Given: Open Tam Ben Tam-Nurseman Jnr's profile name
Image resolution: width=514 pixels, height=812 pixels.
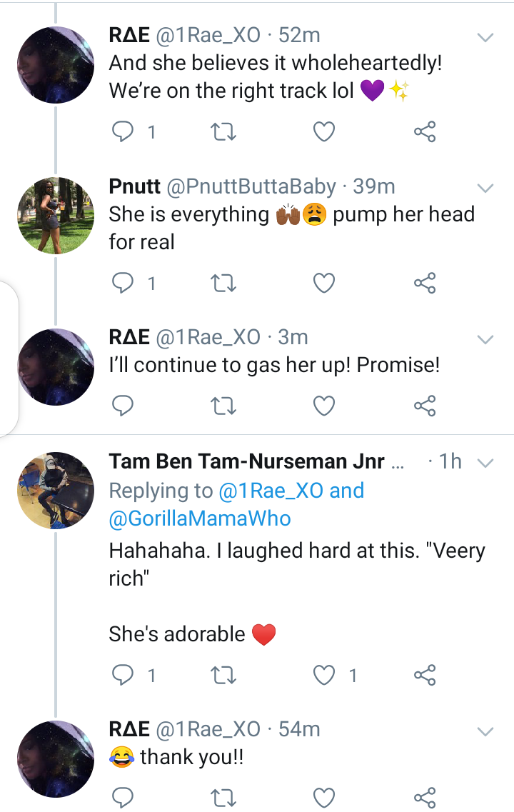Looking at the screenshot, I should click(246, 462).
